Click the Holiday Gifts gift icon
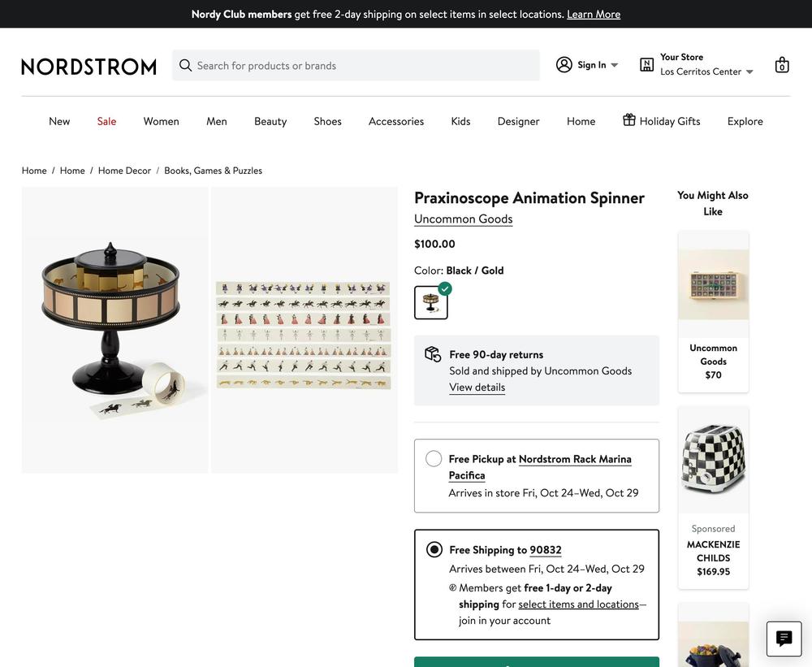 point(629,120)
